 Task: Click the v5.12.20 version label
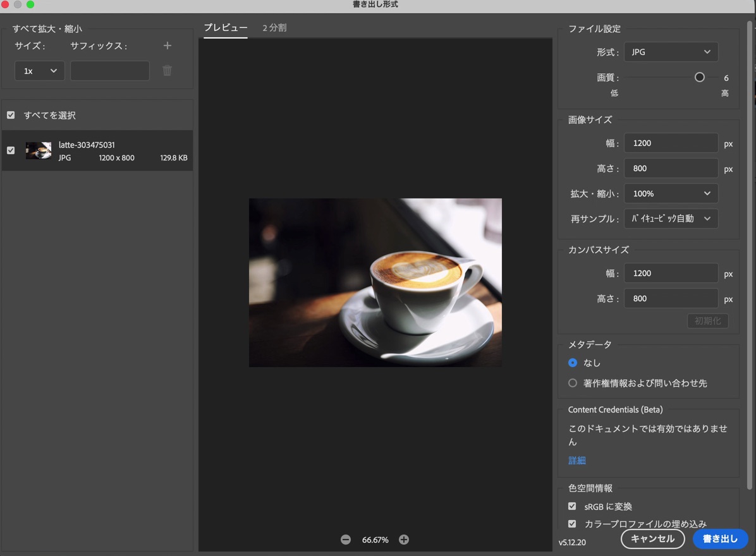click(x=572, y=543)
